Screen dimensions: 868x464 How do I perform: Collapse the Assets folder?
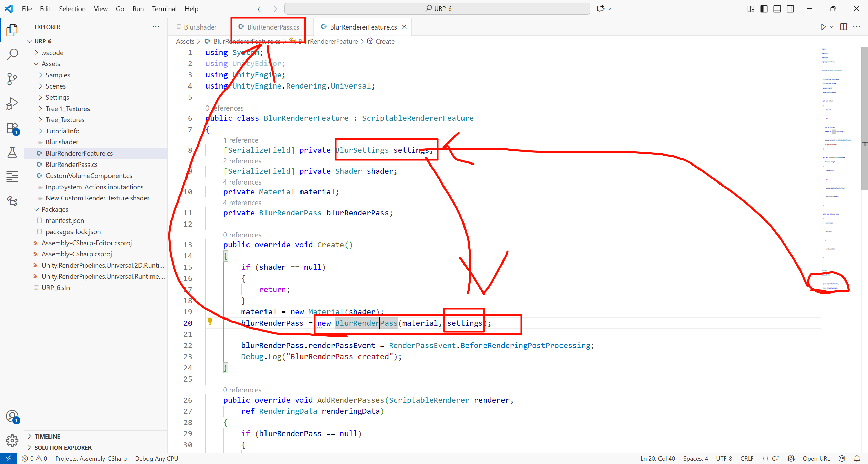pyautogui.click(x=36, y=64)
